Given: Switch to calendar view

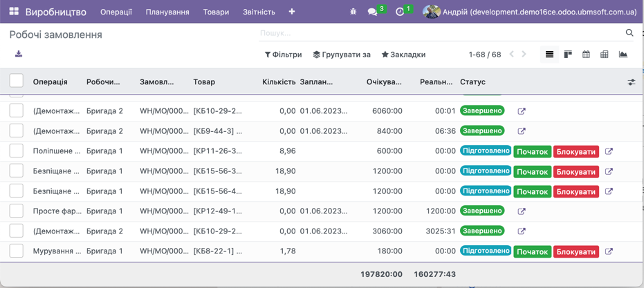Looking at the screenshot, I should click(x=586, y=55).
